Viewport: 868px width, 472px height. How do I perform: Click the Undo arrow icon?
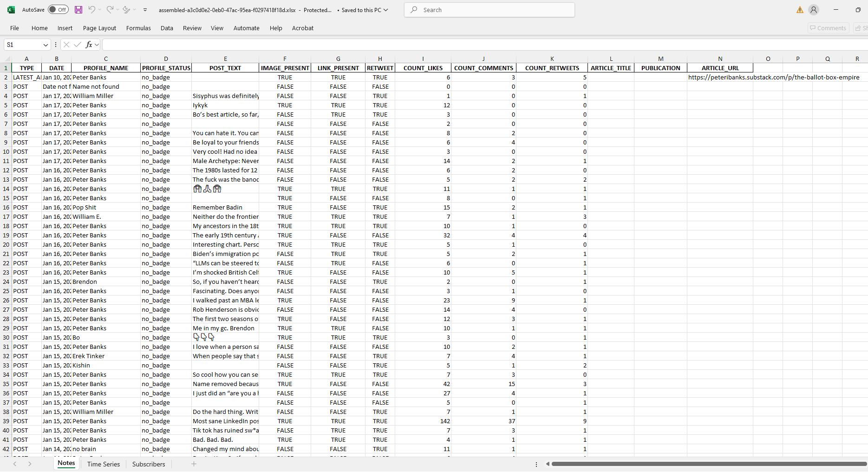point(92,10)
